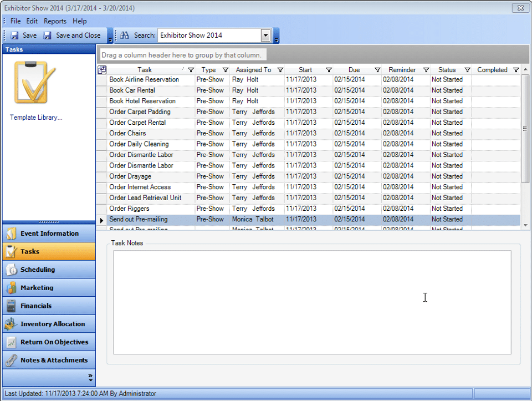Image resolution: width=532 pixels, height=401 pixels.
Task: Expand the navigation pane configure chevron
Action: pyautogui.click(x=90, y=378)
